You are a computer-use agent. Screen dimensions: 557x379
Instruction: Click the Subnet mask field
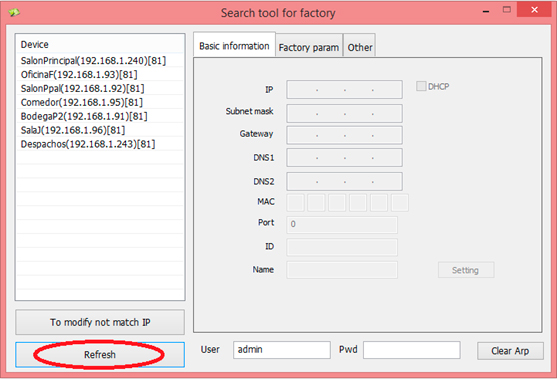pos(344,113)
